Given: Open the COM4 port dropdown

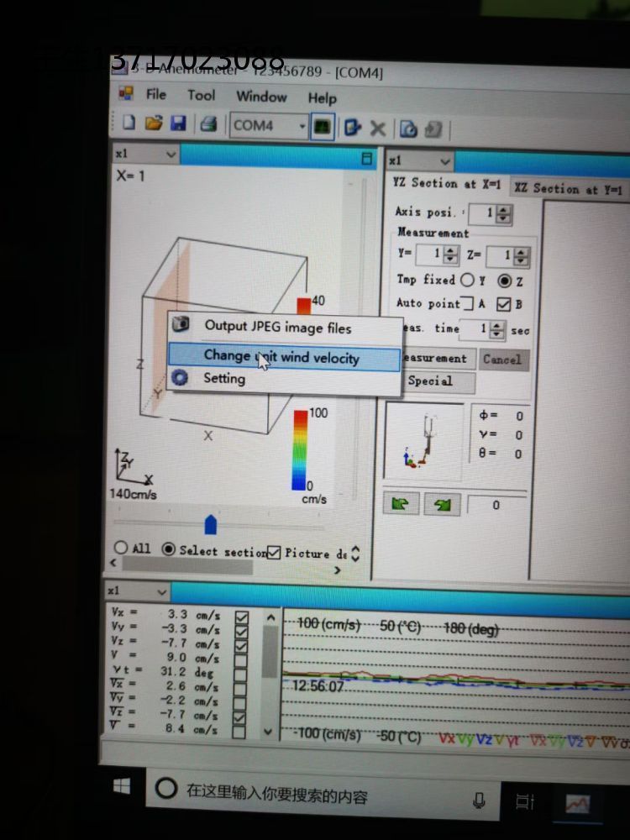Looking at the screenshot, I should (x=302, y=126).
